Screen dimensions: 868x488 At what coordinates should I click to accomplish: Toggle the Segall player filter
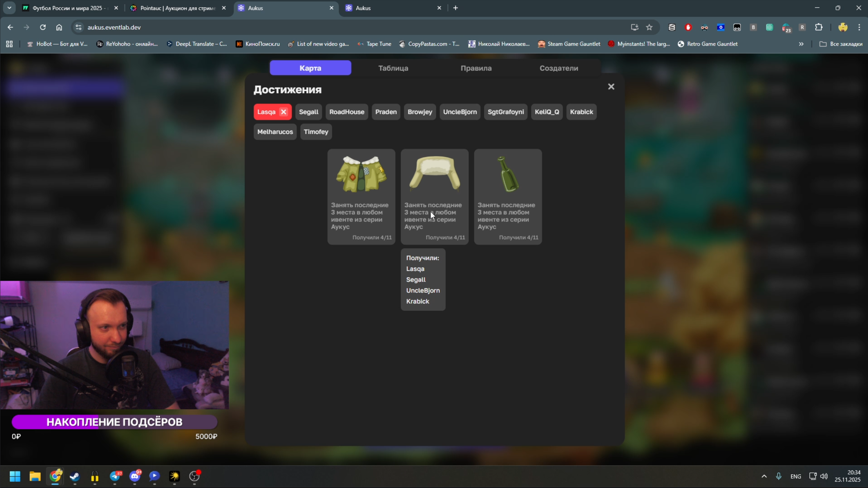click(x=308, y=112)
